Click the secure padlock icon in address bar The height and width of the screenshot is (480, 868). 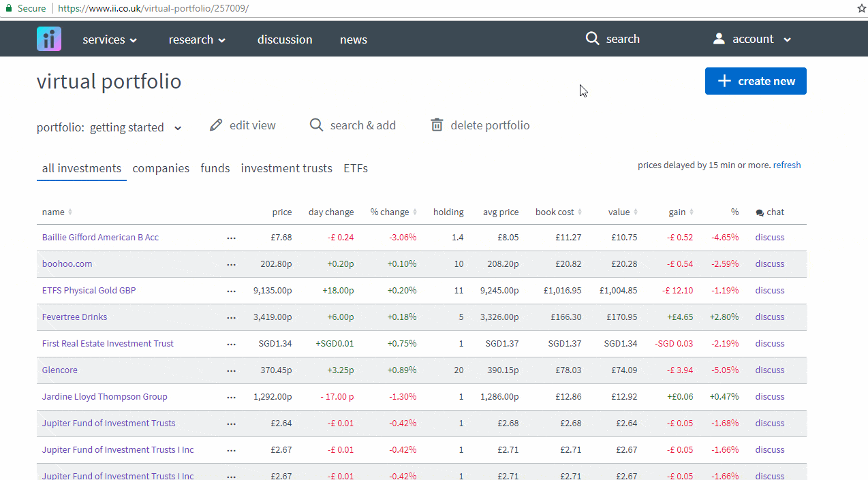pos(9,8)
